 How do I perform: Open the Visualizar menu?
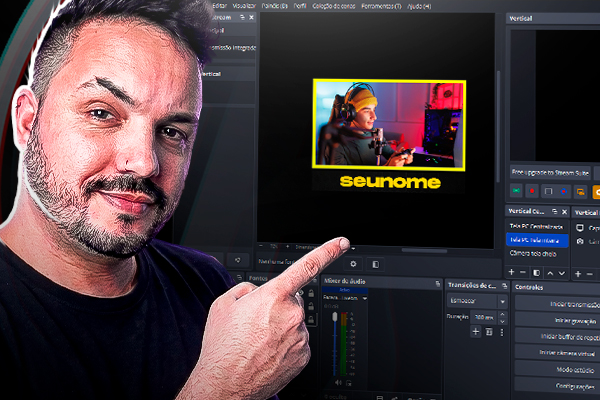pos(244,6)
